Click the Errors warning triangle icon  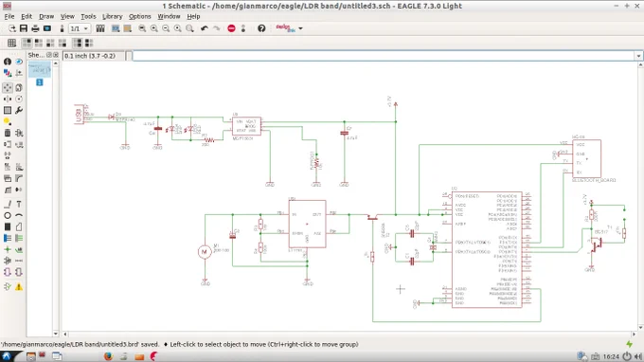(x=19, y=287)
